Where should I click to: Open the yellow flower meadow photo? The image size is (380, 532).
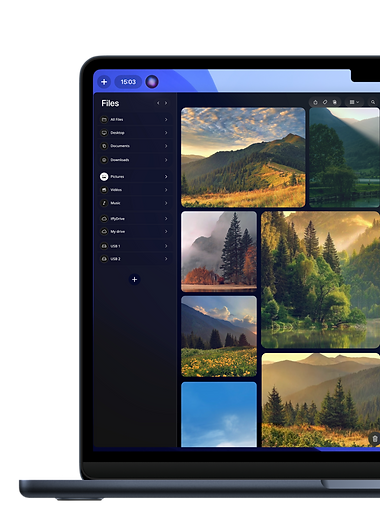click(x=219, y=336)
